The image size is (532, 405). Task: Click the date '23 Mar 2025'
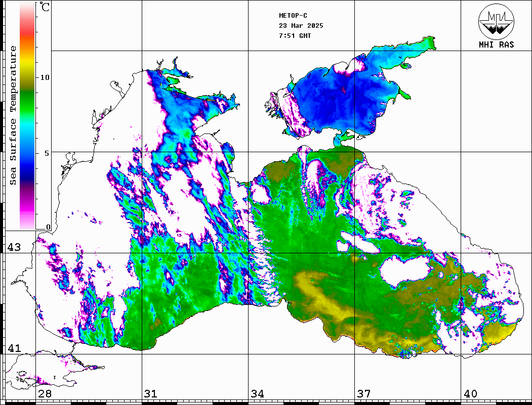[301, 26]
